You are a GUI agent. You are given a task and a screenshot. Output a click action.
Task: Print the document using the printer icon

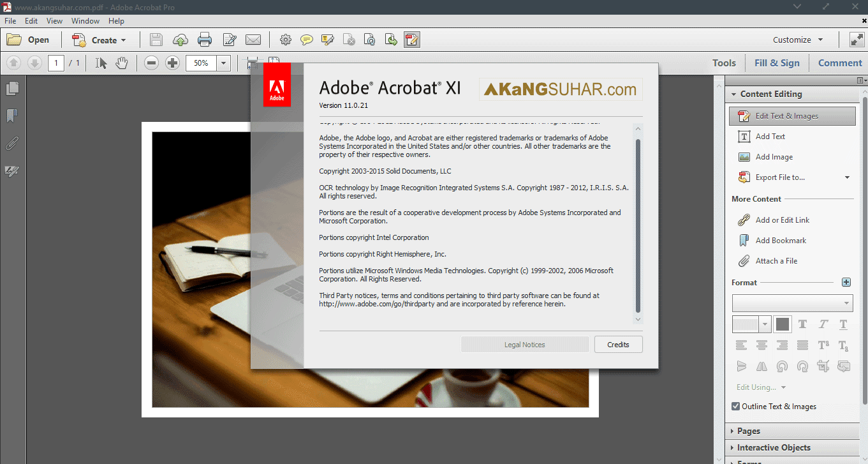(x=205, y=40)
